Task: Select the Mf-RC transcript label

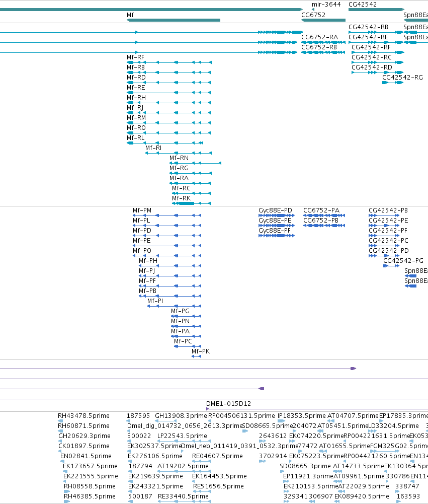Action: pos(181,188)
